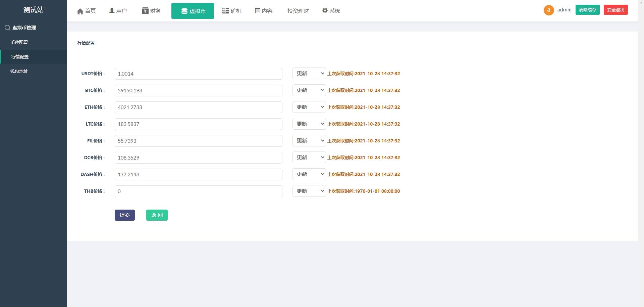The width and height of the screenshot is (644, 307).
Task: Focus the ETH价格 input field
Action: [x=199, y=107]
